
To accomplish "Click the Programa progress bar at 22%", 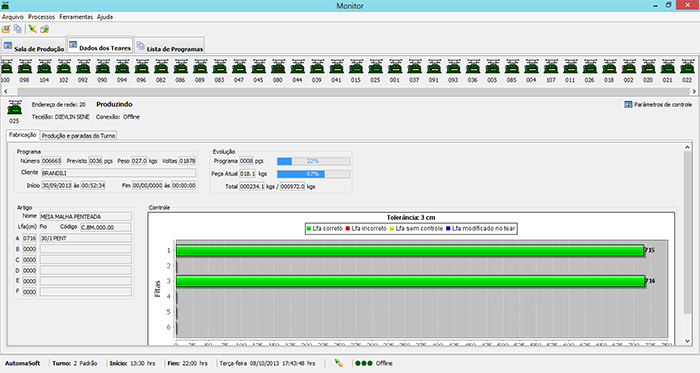I will pos(313,161).
